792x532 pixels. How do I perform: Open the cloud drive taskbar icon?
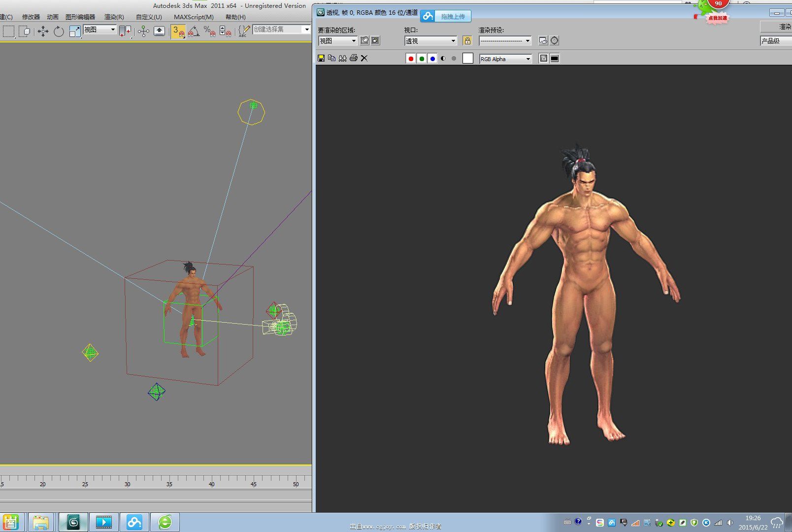point(134,522)
